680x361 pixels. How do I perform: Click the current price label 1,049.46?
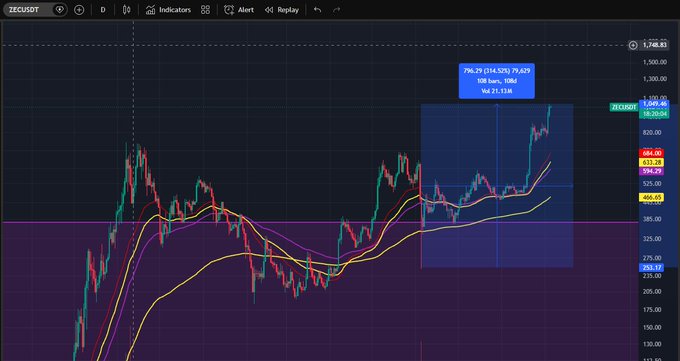tap(654, 104)
